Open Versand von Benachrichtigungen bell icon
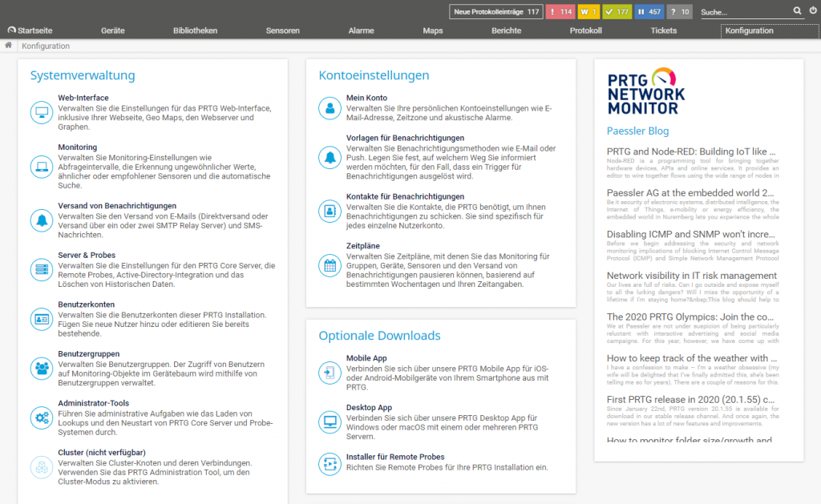 pos(41,220)
